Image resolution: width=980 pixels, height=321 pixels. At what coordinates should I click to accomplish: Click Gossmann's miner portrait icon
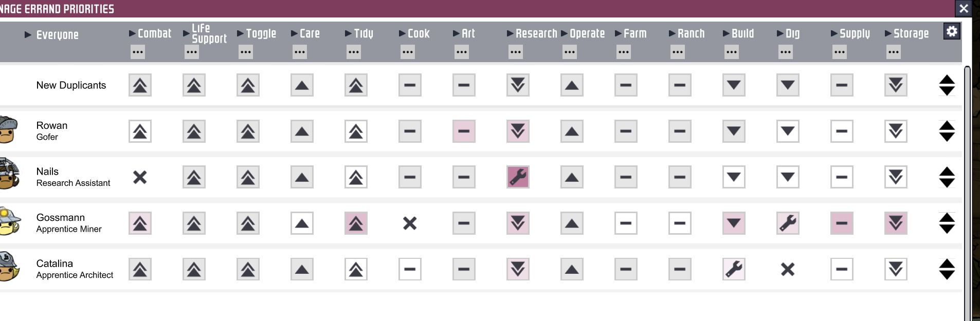point(10,221)
